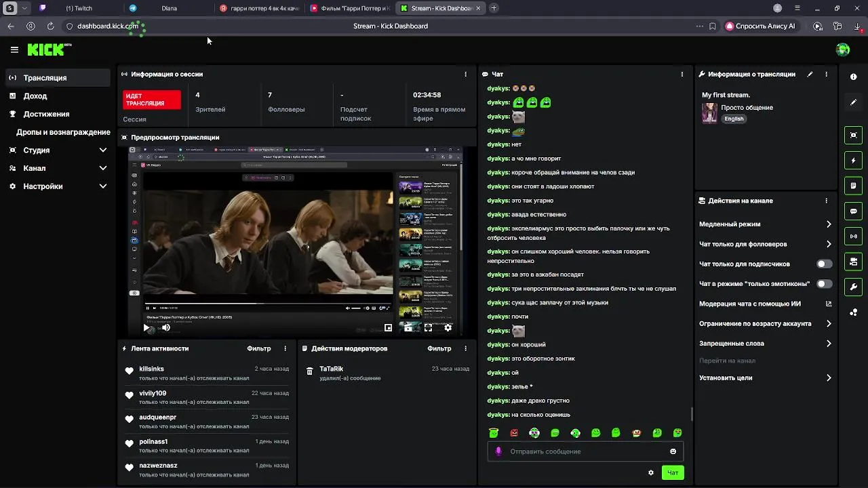Enter fullscreen on the stream preview
The height and width of the screenshot is (488, 868).
pos(428,327)
